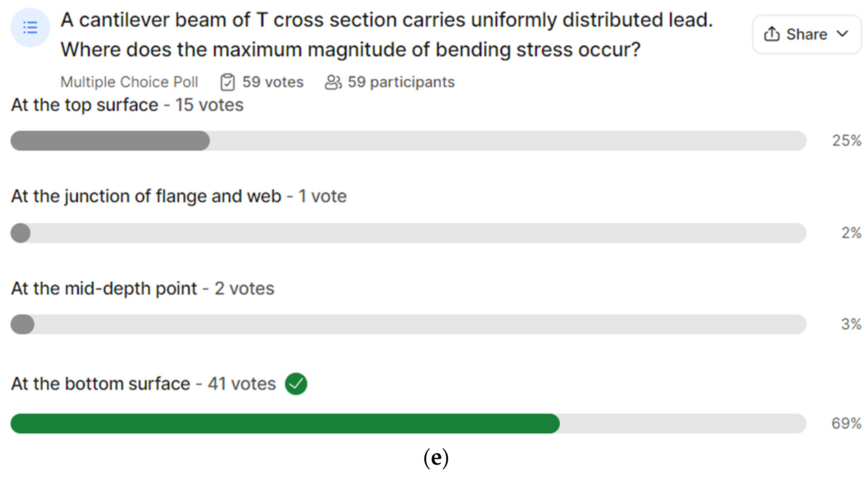This screenshot has height=478, width=868.
Task: Click the blue poll list icon
Action: (x=30, y=28)
